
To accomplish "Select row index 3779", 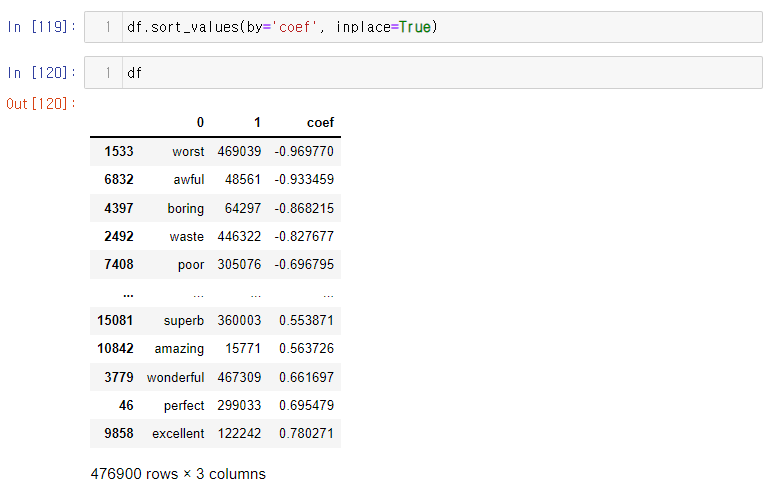I will (x=119, y=377).
